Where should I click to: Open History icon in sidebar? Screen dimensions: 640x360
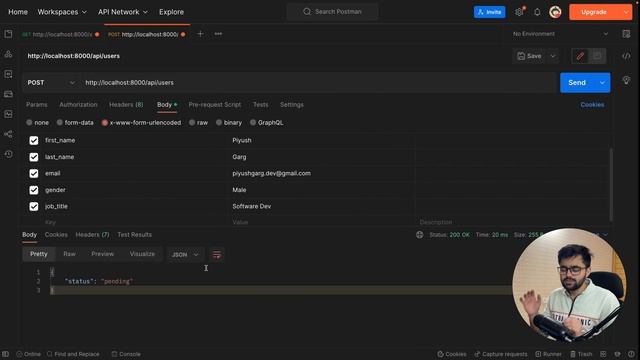pyautogui.click(x=8, y=154)
